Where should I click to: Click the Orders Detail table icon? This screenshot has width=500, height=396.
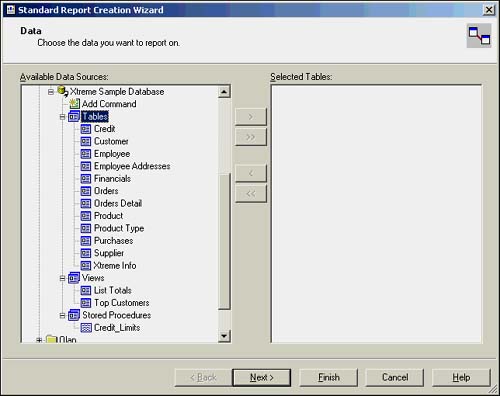(x=86, y=203)
